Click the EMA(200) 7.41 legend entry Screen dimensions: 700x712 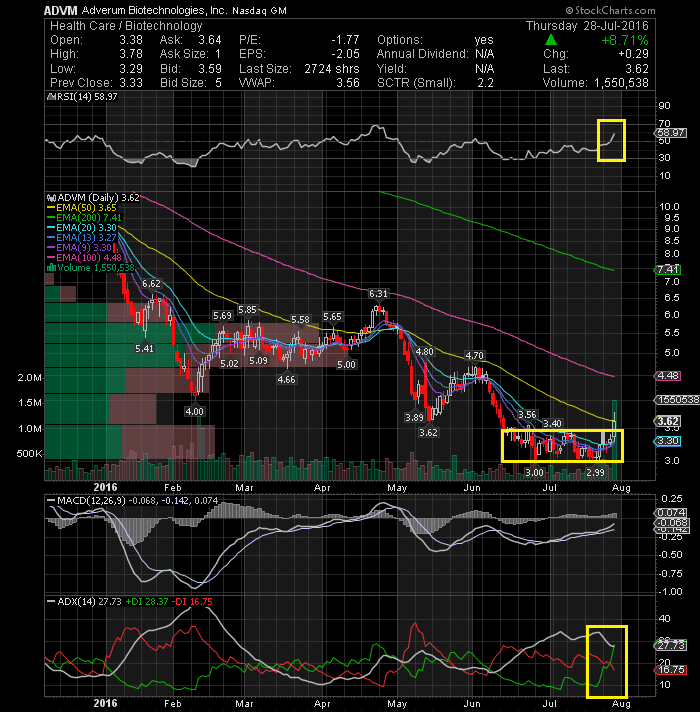click(x=84, y=218)
